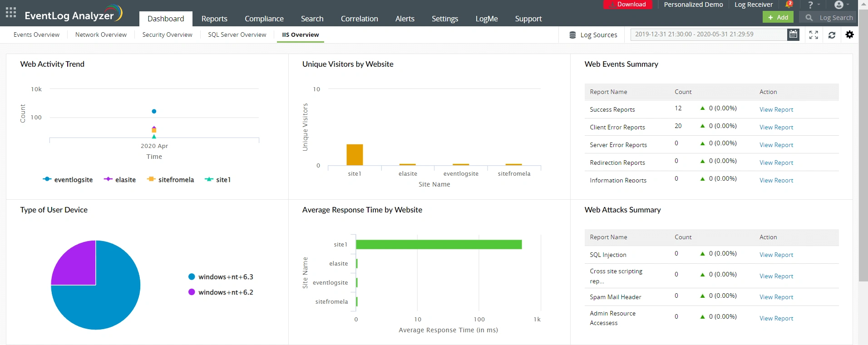Switch to Events Overview sub-tab
Viewport: 868px width, 345px height.
click(36, 34)
